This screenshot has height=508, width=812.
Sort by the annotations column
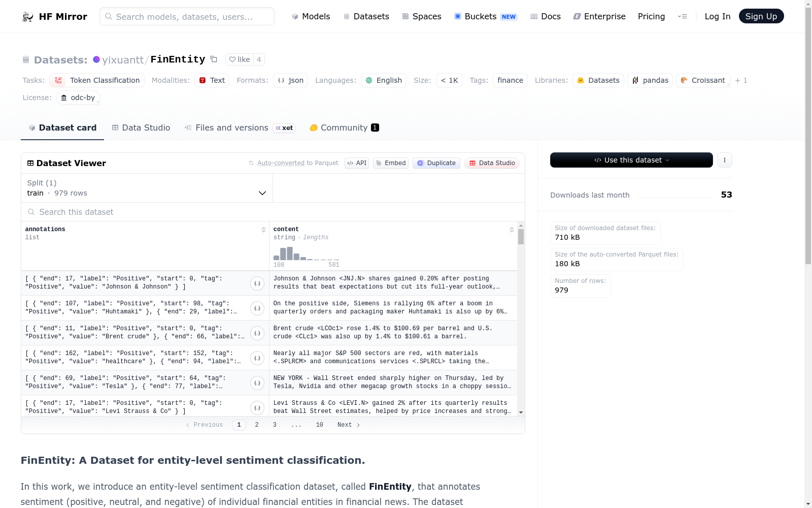coord(263,230)
